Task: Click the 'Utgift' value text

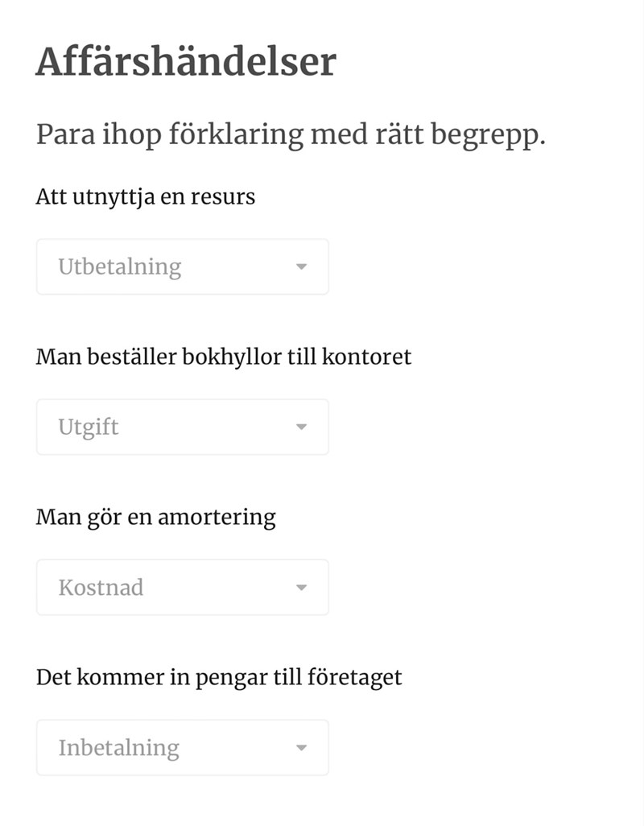Action: click(89, 427)
